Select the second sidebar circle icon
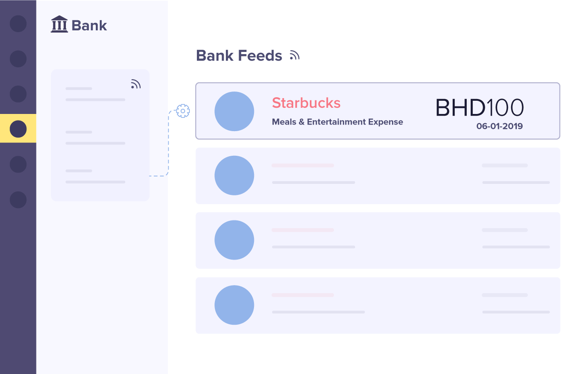The image size is (588, 374). coord(18,59)
